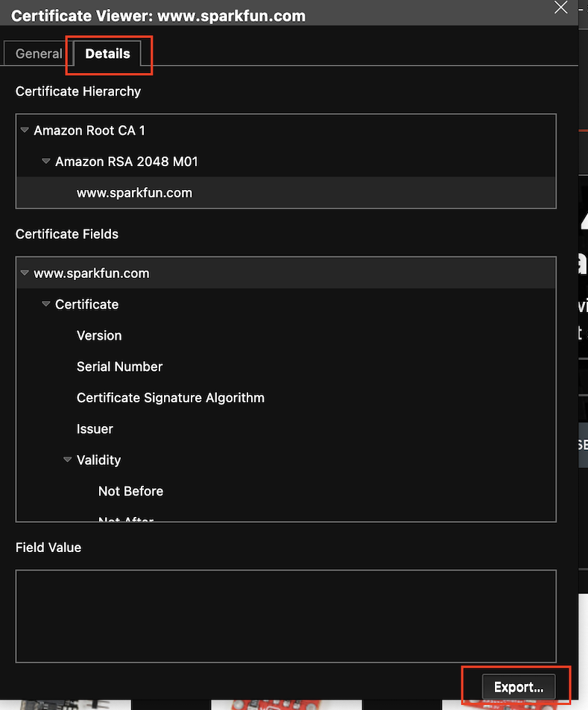Viewport: 588px width, 710px height.
Task: Click inside the Field Value box
Action: (x=285, y=616)
